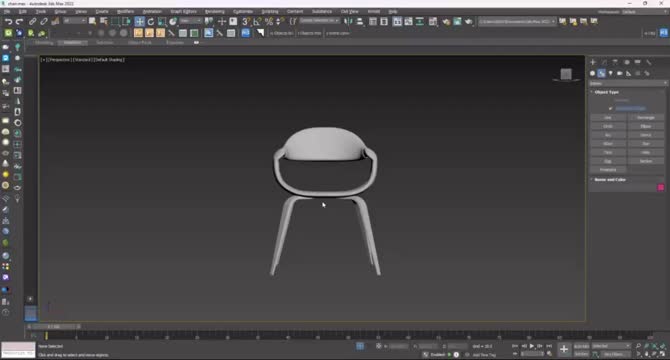670x360 pixels.
Task: Open the Animation menu
Action: click(152, 12)
